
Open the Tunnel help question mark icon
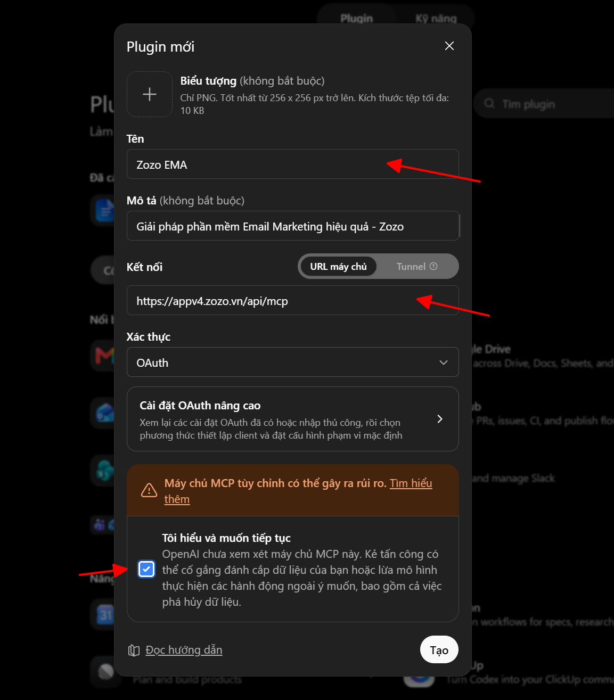click(433, 266)
